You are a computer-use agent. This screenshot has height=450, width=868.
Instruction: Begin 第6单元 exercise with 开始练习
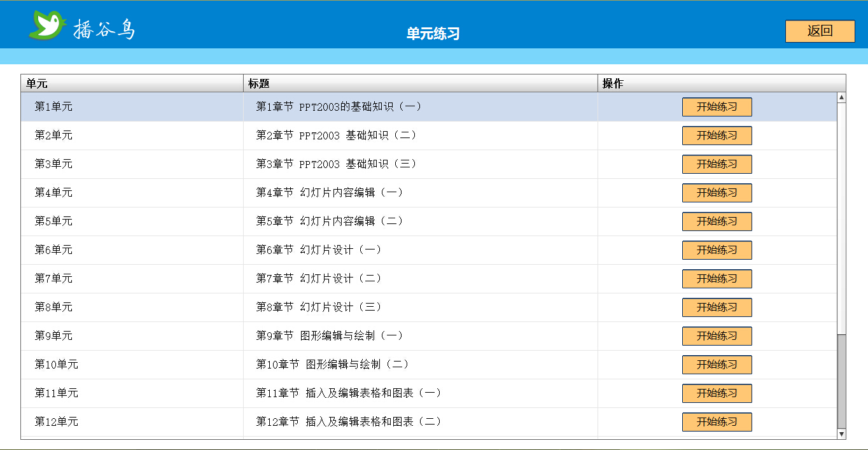[x=717, y=250]
